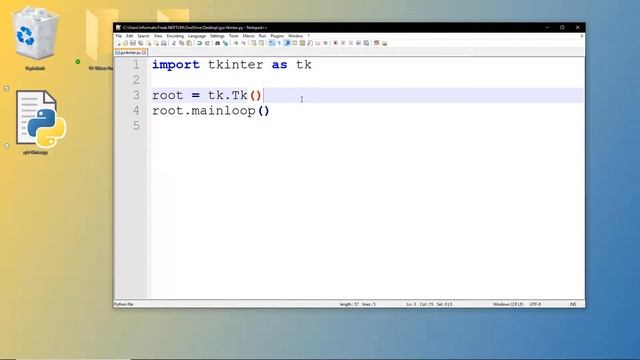
Task: Toggle Word Wrap in the toolbar
Action: click(271, 43)
